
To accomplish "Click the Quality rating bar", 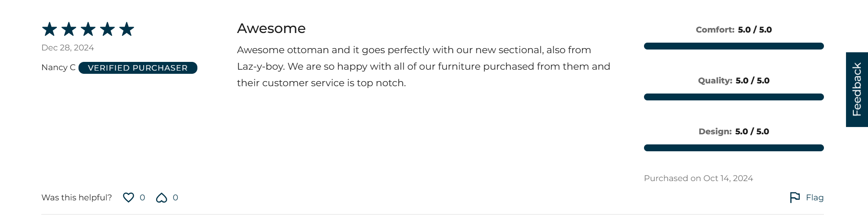I will (x=734, y=97).
